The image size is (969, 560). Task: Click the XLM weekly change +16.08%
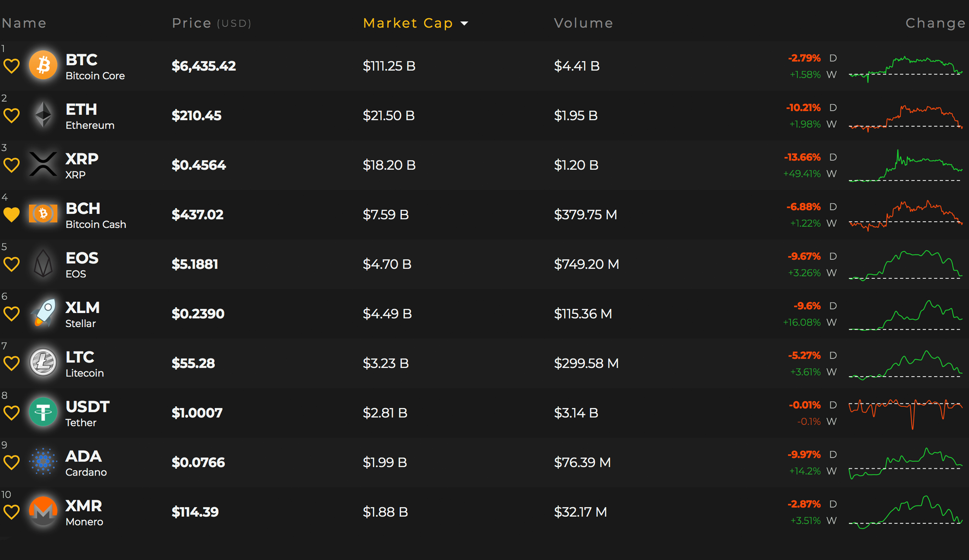(802, 322)
